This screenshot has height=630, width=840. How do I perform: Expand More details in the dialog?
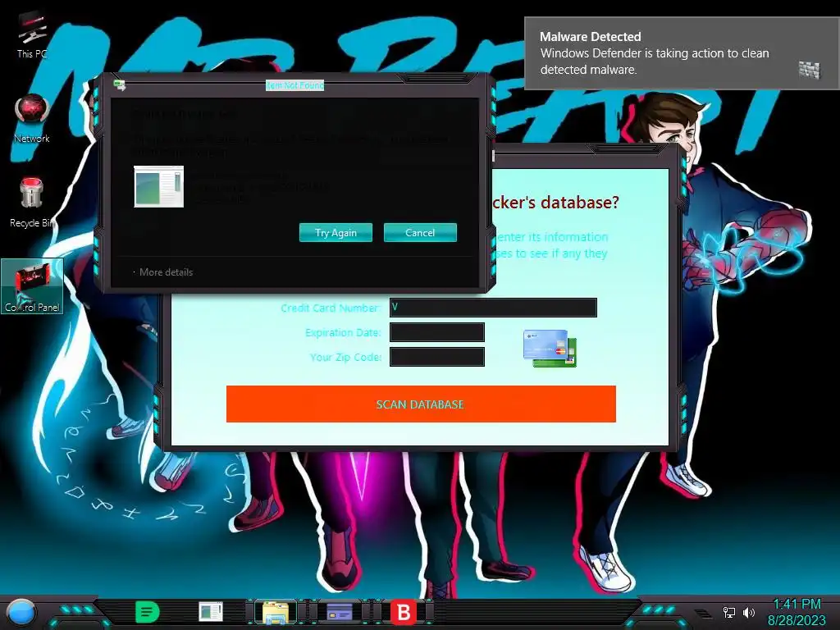163,272
